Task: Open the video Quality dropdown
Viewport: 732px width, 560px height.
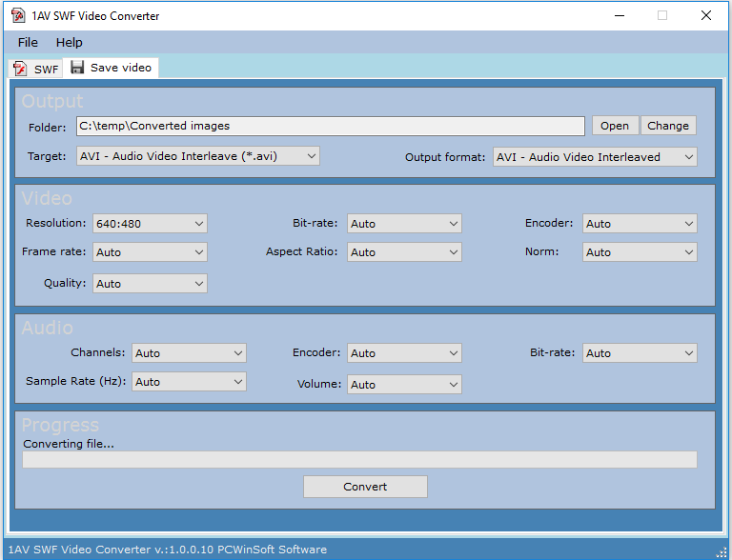Action: [x=150, y=284]
